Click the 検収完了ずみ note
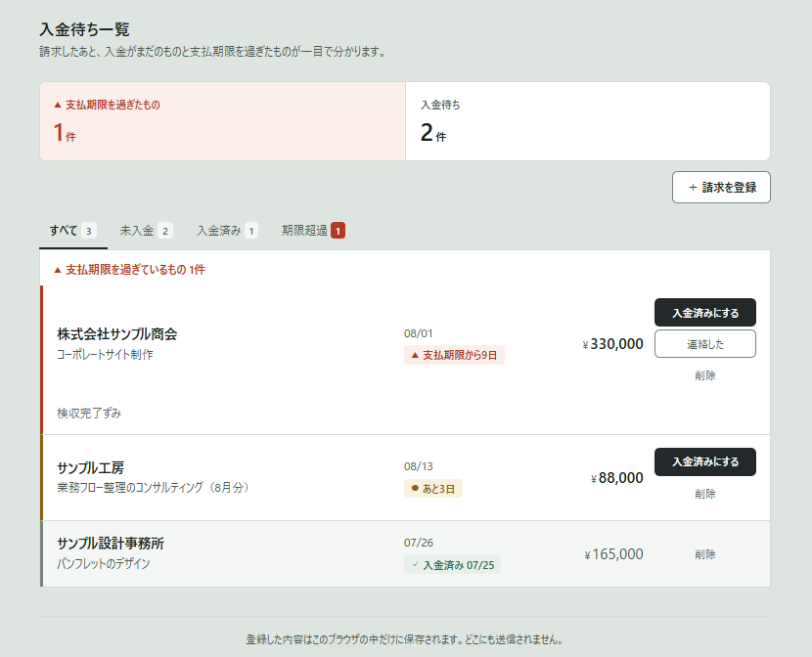This screenshot has width=812, height=657. click(x=89, y=414)
